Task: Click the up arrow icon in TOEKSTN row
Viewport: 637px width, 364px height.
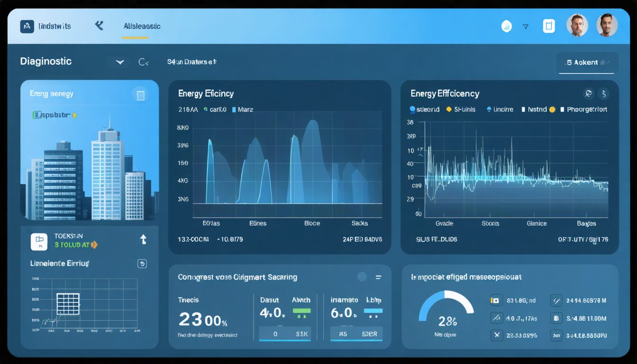Action: tap(143, 240)
